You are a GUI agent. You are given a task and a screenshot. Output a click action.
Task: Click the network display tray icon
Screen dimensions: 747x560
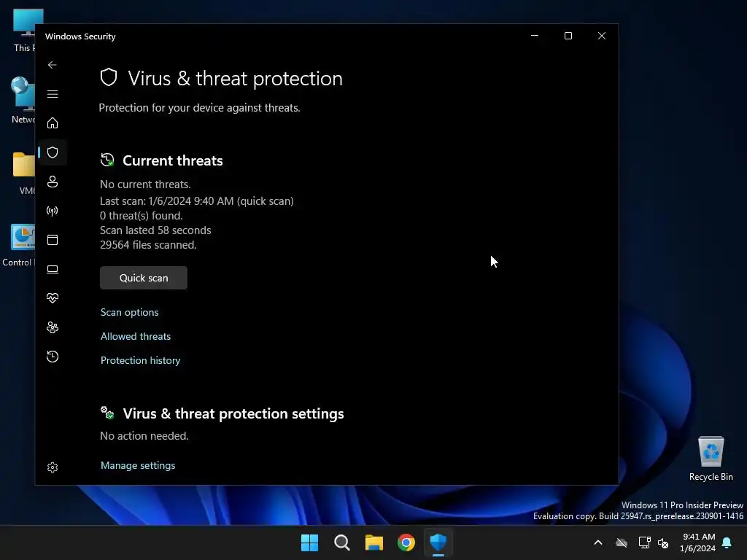[644, 542]
